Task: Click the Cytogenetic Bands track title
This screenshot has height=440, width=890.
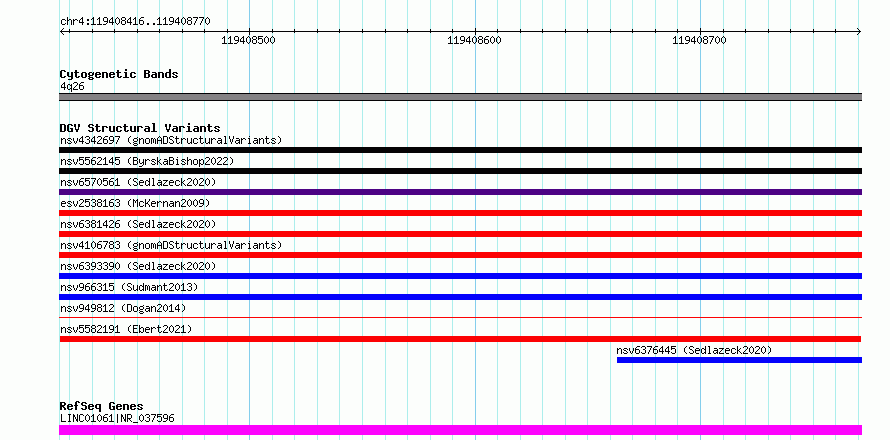Action: (119, 74)
